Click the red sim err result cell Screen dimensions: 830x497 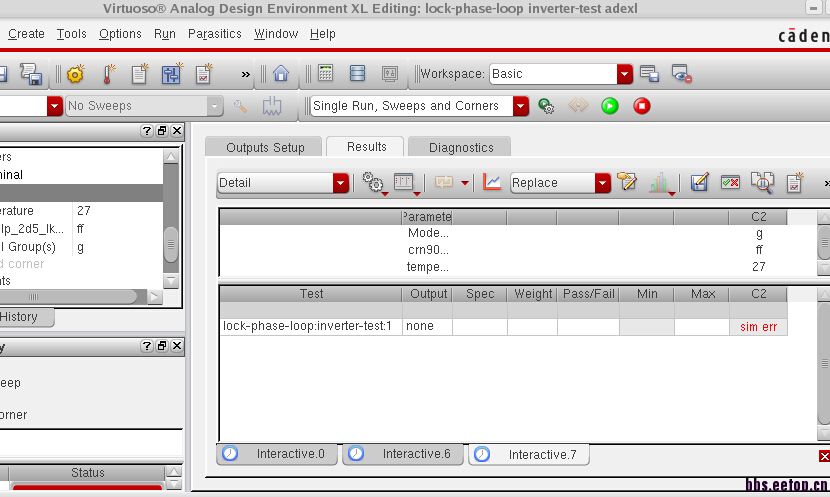pyautogui.click(x=758, y=327)
